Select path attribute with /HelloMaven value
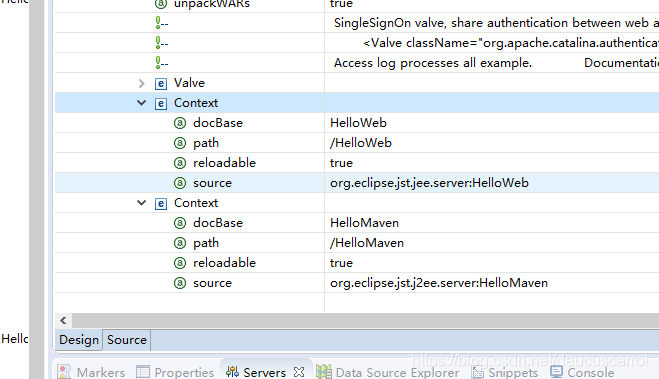Image resolution: width=659 pixels, height=379 pixels. 206,243
